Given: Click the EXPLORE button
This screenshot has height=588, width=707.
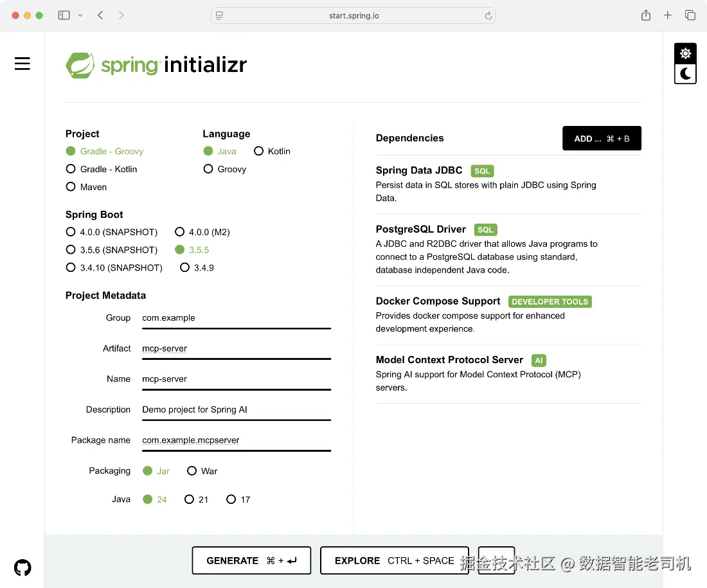Looking at the screenshot, I should pyautogui.click(x=395, y=560).
